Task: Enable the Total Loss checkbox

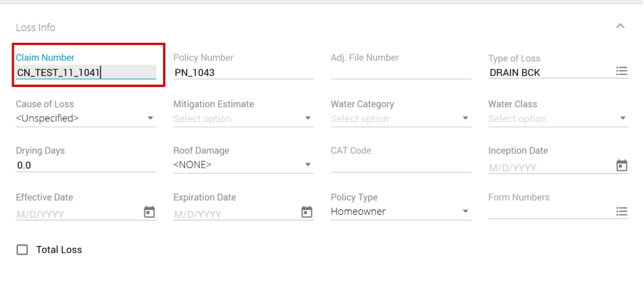Action: (x=22, y=249)
